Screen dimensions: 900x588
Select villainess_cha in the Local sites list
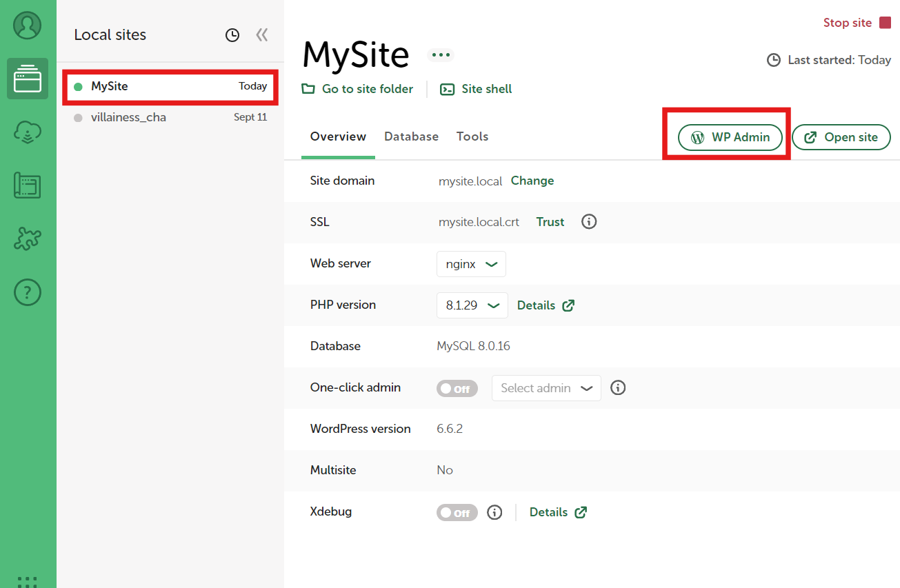170,117
